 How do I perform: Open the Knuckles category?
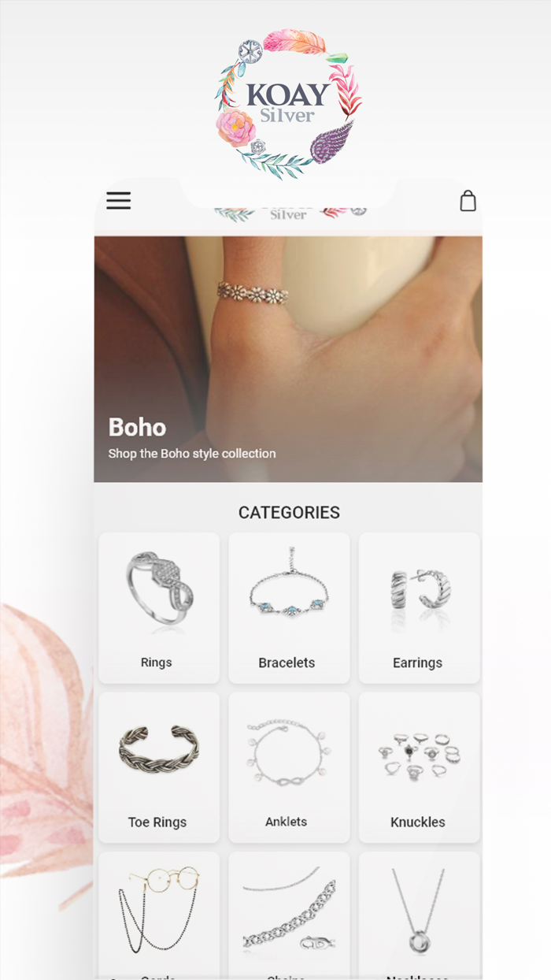[x=419, y=767]
